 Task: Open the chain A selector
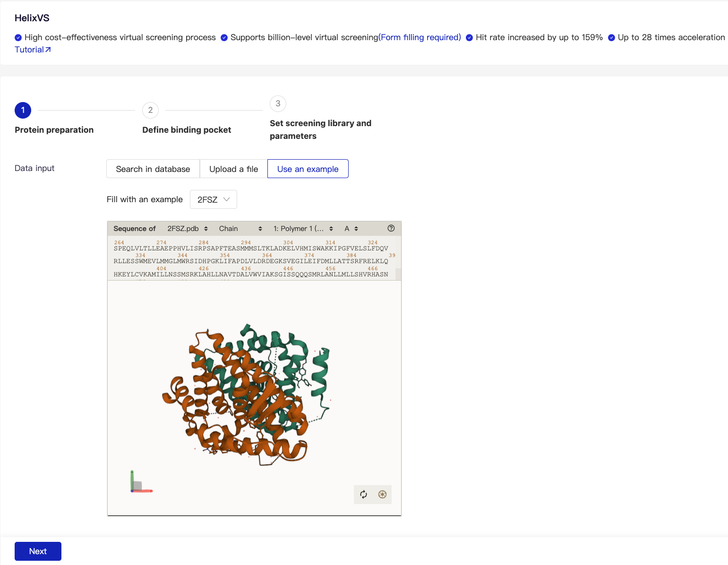351,229
